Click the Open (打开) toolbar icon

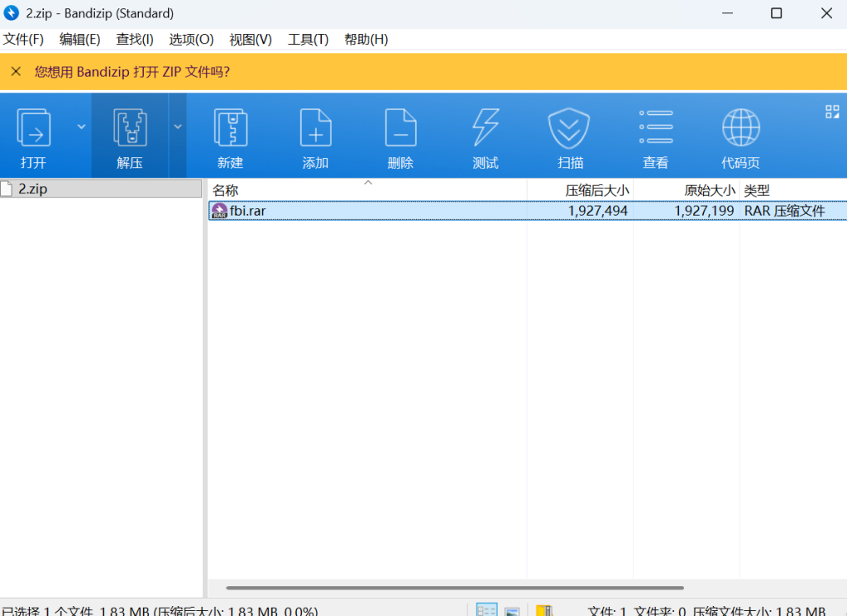(34, 129)
